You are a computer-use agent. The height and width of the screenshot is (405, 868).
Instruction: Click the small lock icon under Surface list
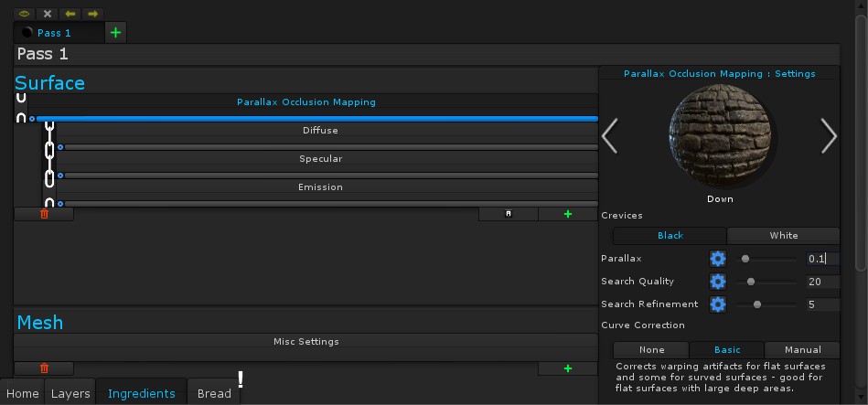coord(509,214)
